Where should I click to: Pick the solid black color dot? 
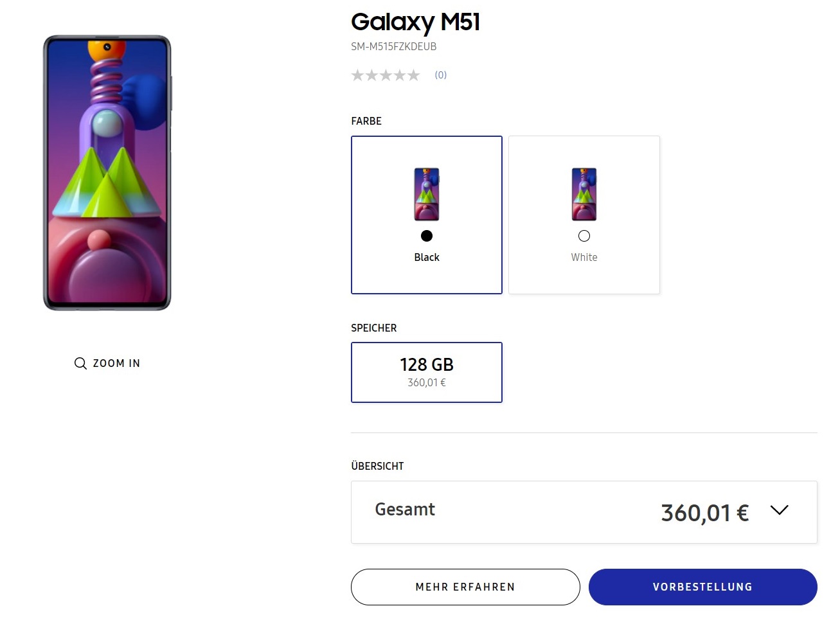(427, 236)
